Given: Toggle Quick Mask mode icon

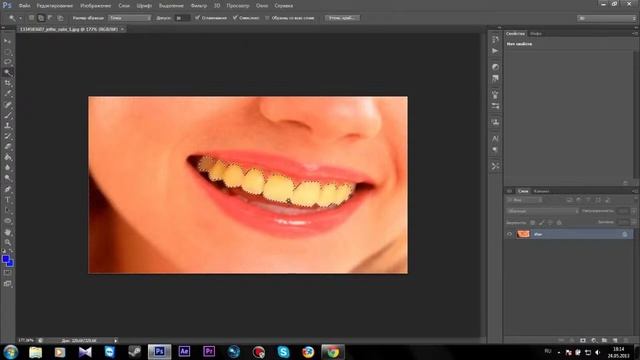Looking at the screenshot, I should pyautogui.click(x=7, y=273).
